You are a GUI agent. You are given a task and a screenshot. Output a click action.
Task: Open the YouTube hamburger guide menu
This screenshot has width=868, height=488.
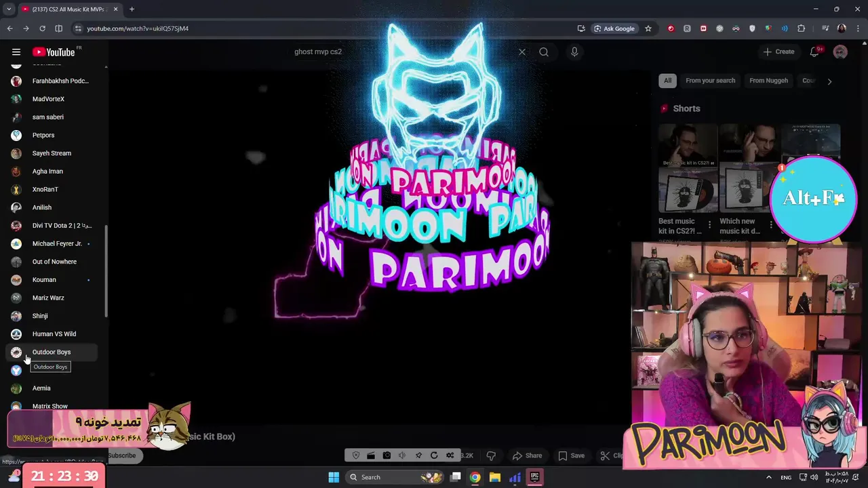16,52
